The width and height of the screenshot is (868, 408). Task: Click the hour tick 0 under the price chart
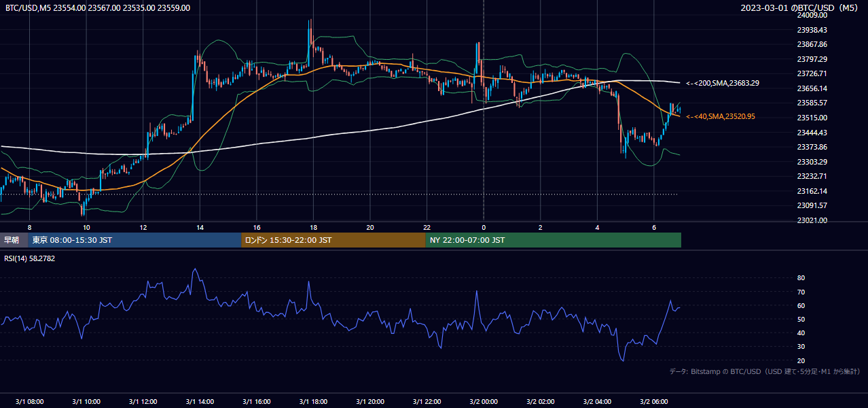[x=484, y=227]
